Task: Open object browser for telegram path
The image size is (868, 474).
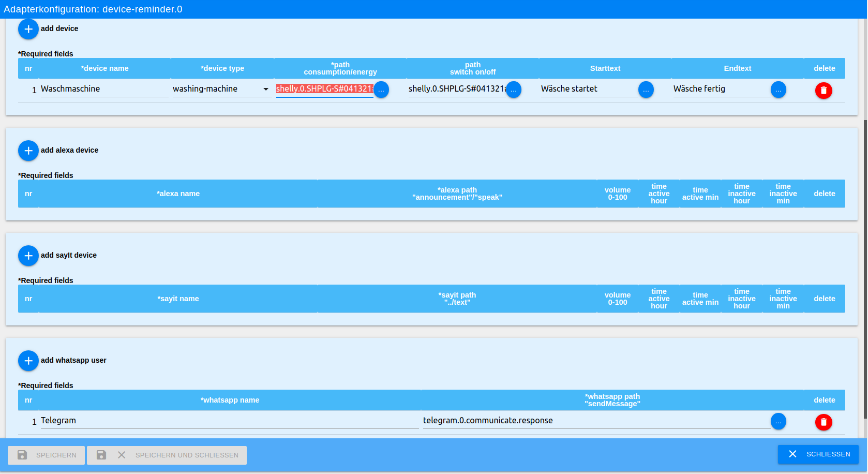Action: pos(779,421)
